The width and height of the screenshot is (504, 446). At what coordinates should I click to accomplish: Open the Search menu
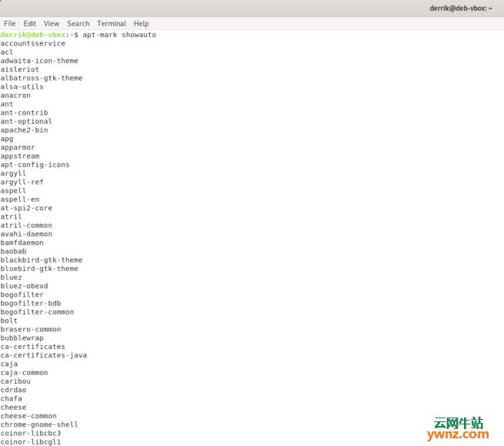pyautogui.click(x=78, y=23)
